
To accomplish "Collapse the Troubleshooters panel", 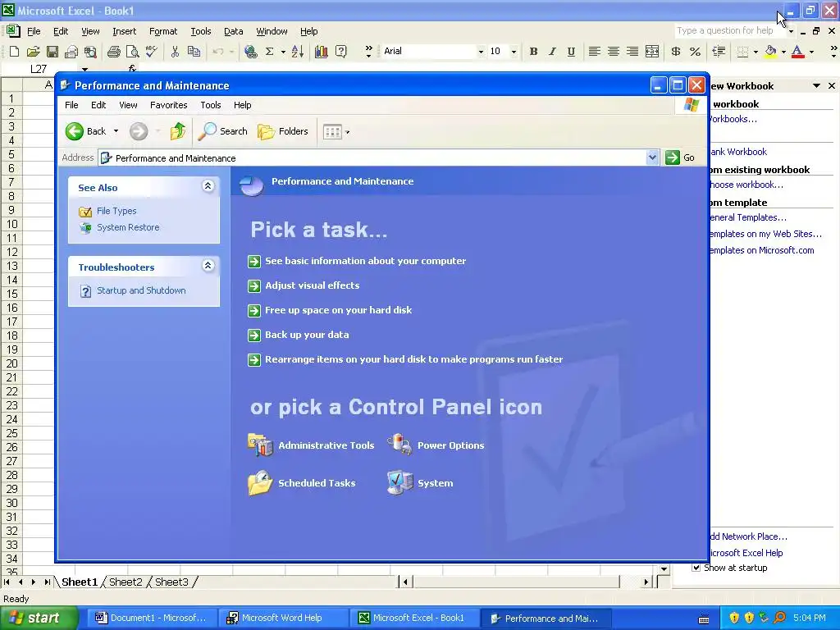I will (208, 265).
